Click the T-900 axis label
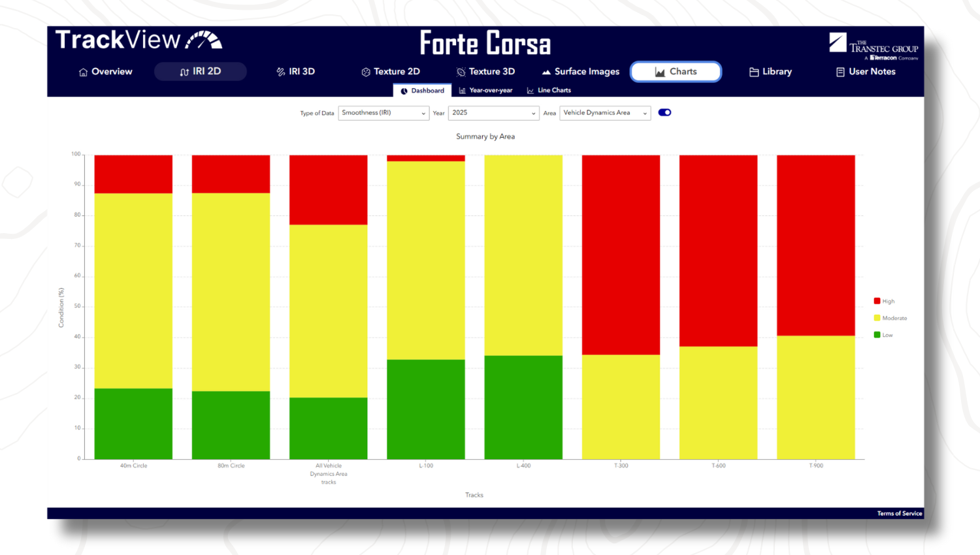The height and width of the screenshot is (555, 980). click(x=816, y=466)
